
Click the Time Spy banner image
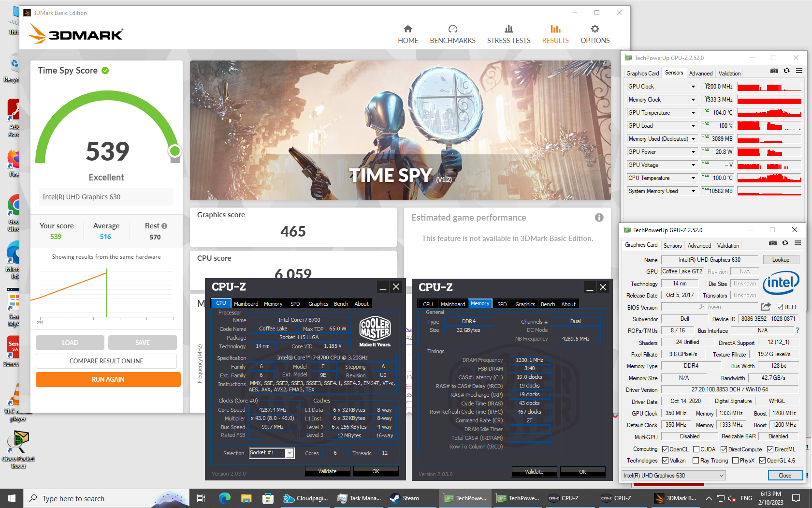coord(400,131)
